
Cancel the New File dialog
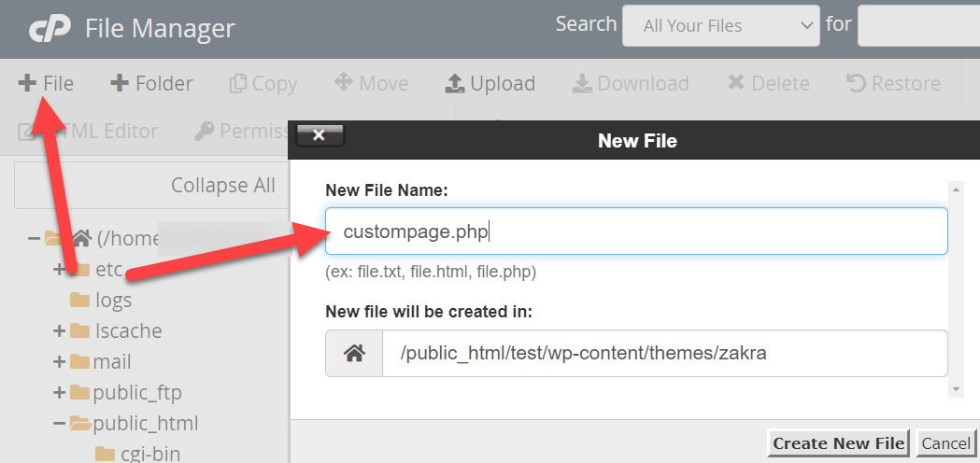(945, 443)
